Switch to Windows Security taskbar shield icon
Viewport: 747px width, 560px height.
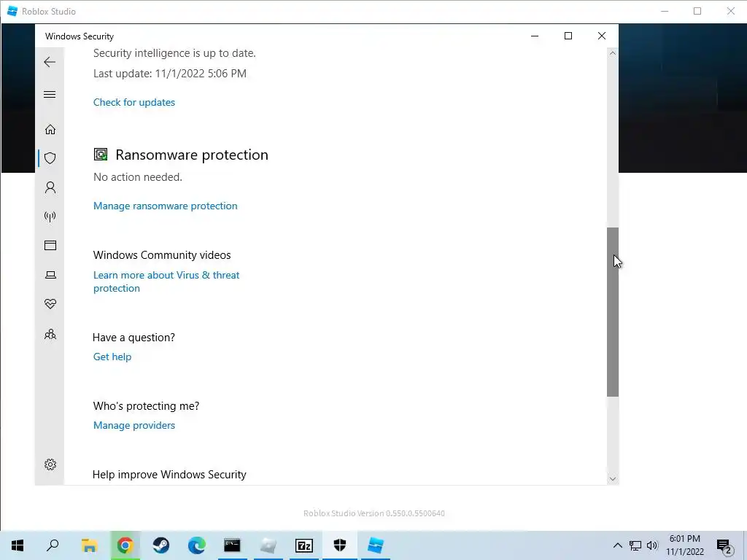pos(340,545)
